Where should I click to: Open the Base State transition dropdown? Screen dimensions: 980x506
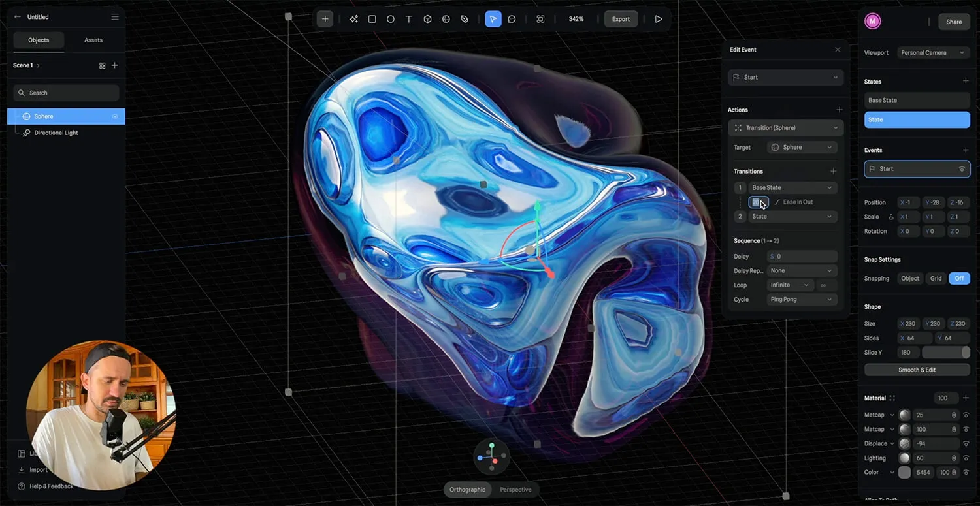[x=793, y=188]
